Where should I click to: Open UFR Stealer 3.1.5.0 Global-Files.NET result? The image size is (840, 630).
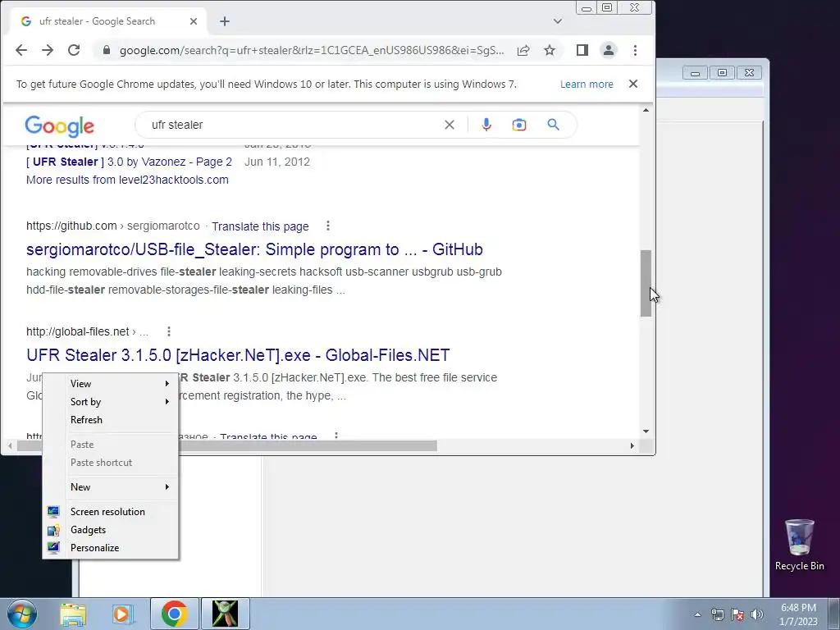[x=238, y=355]
